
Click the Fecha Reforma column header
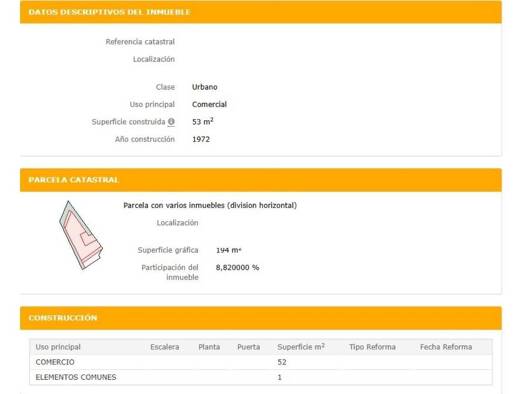coord(446,347)
